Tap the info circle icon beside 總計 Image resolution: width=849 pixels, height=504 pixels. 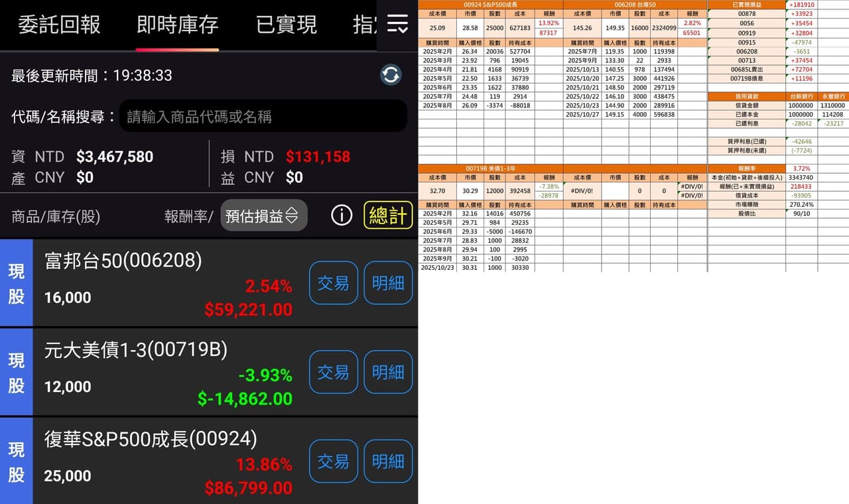(342, 216)
